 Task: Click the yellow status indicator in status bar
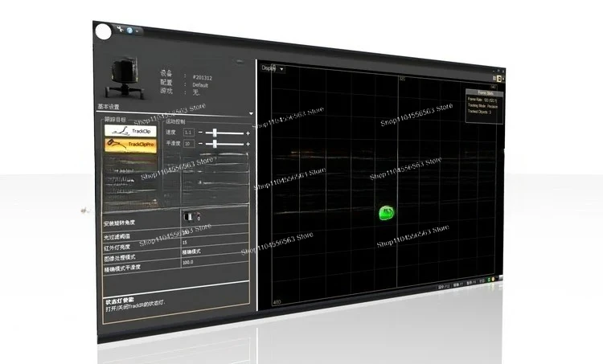493,279
